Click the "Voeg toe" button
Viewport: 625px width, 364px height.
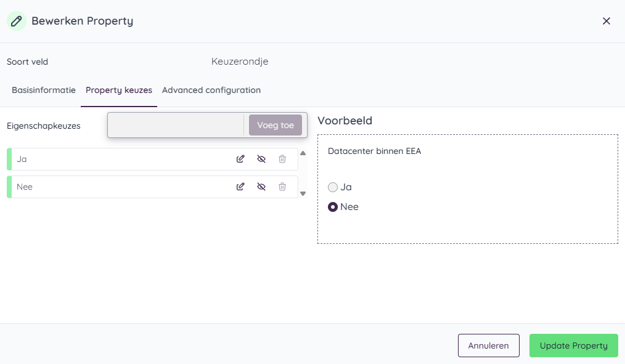(x=276, y=125)
